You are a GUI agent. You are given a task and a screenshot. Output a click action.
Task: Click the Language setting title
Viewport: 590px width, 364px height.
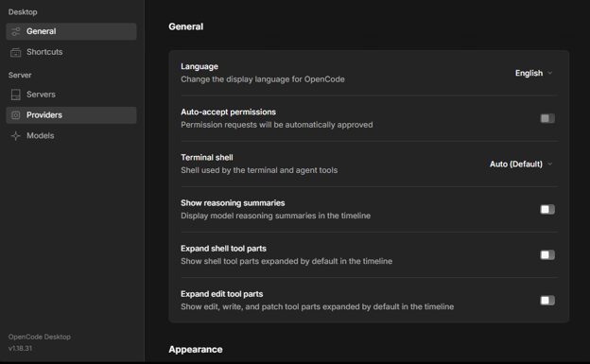(x=200, y=66)
